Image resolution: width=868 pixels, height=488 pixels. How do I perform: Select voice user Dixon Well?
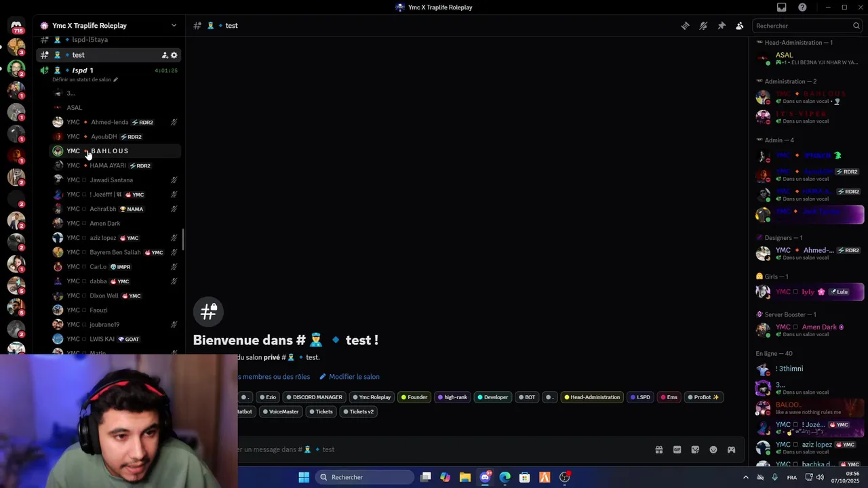point(115,296)
